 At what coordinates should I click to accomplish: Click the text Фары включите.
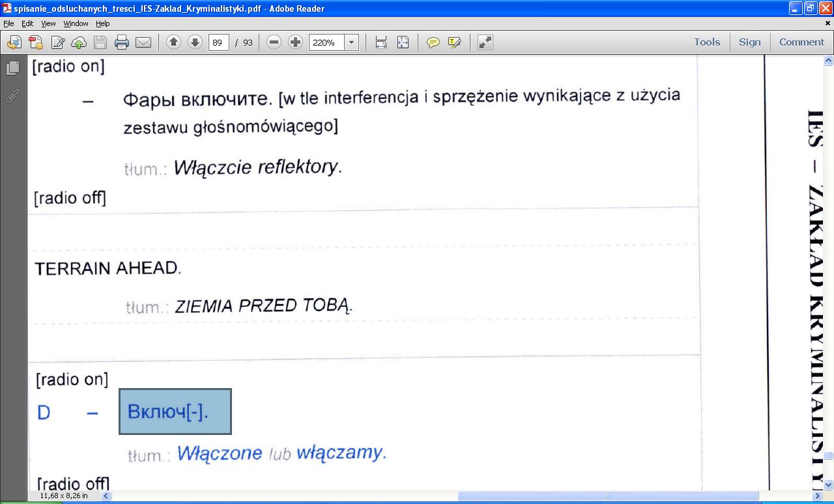pyautogui.click(x=198, y=99)
